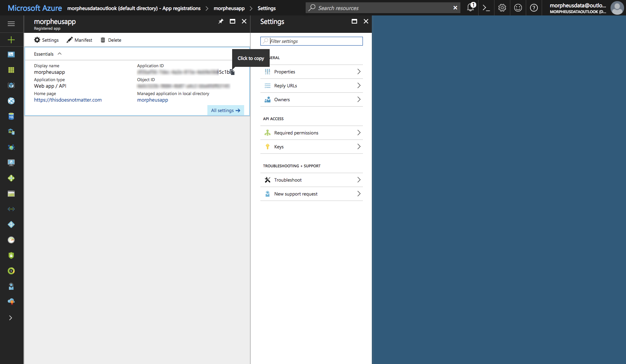This screenshot has width=626, height=364.
Task: Open New support request
Action: [311, 194]
